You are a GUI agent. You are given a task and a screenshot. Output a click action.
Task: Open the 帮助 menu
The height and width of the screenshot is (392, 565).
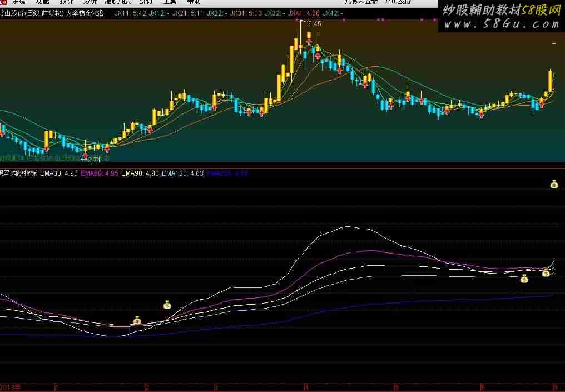194,2
